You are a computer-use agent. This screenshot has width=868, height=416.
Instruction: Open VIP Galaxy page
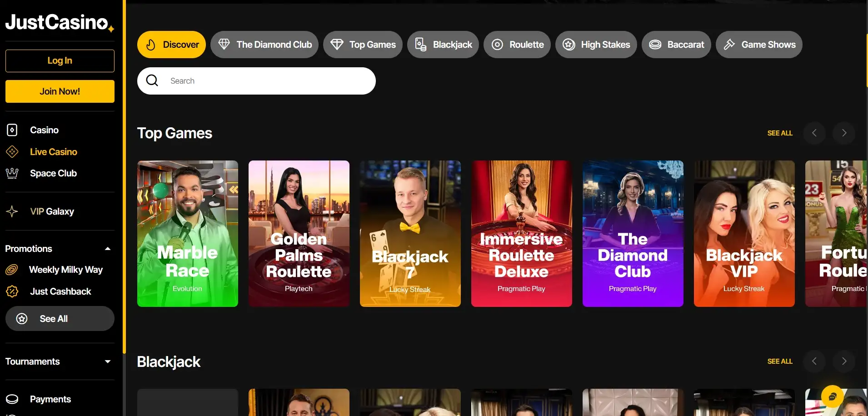click(x=52, y=211)
